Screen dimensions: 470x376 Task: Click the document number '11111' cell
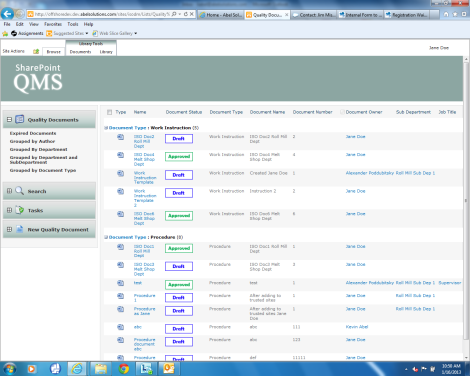click(x=299, y=358)
